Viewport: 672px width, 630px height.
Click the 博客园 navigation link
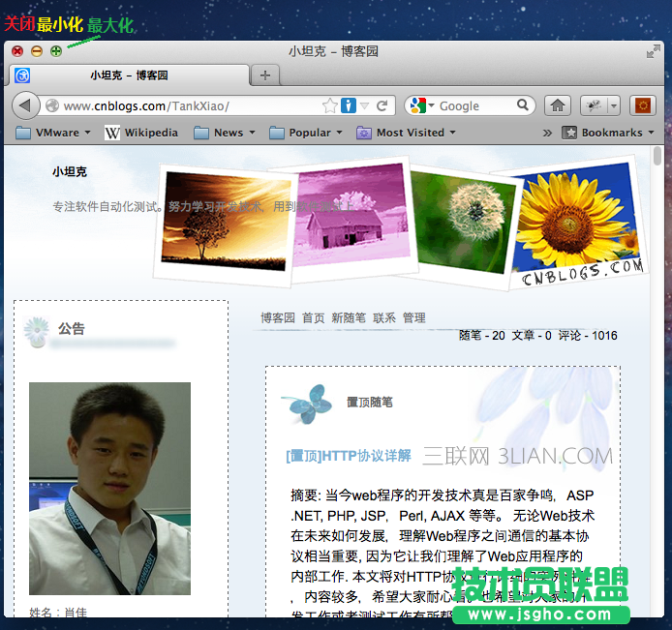(x=278, y=317)
